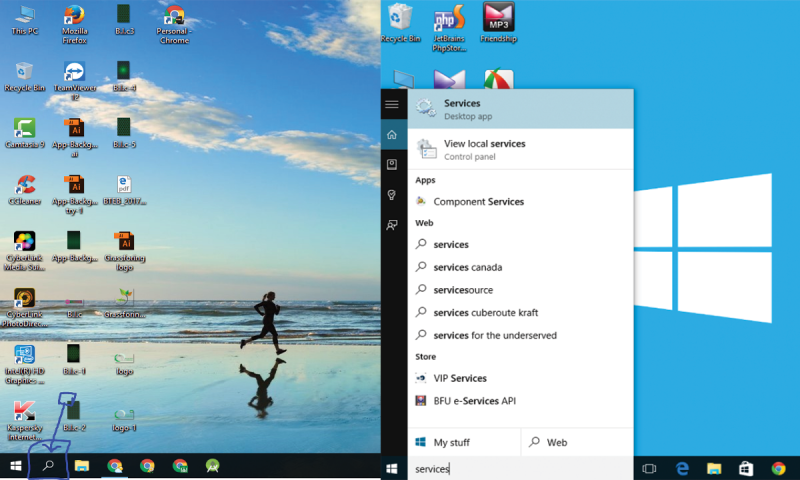Image resolution: width=800 pixels, height=480 pixels.
Task: Launch the Component Services app result
Action: point(520,201)
